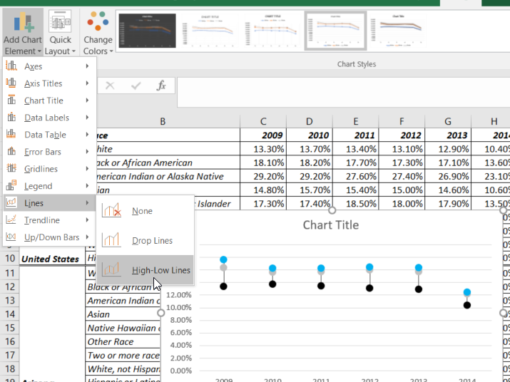Select row 14 header

click(10, 314)
